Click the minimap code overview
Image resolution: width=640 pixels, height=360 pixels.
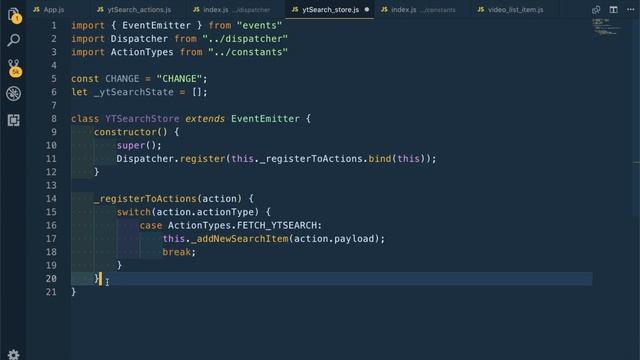pos(607,27)
